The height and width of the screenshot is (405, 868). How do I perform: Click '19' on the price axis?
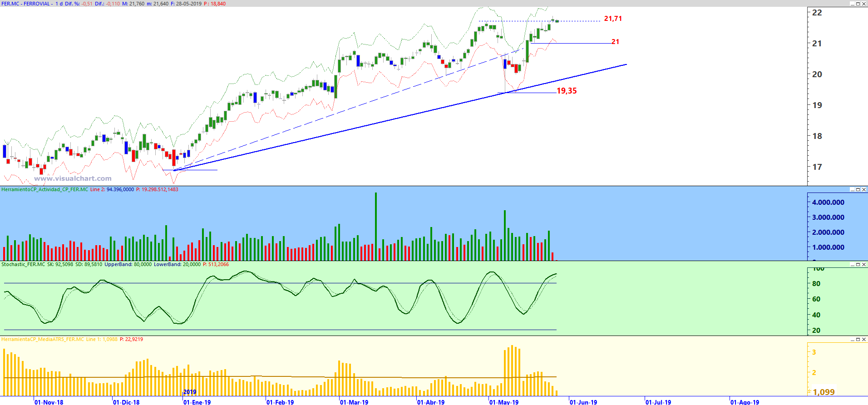pos(817,105)
